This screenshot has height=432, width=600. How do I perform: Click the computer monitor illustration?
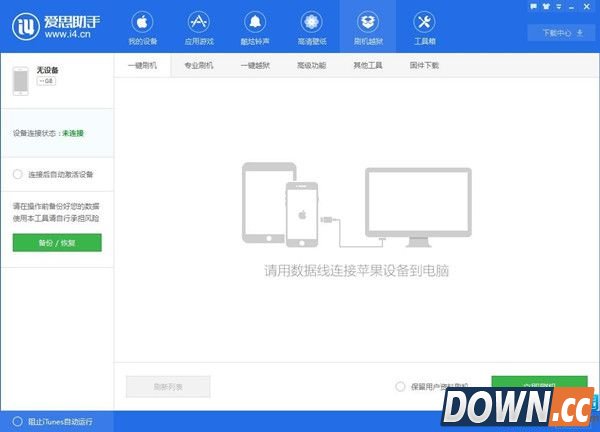[x=418, y=207]
